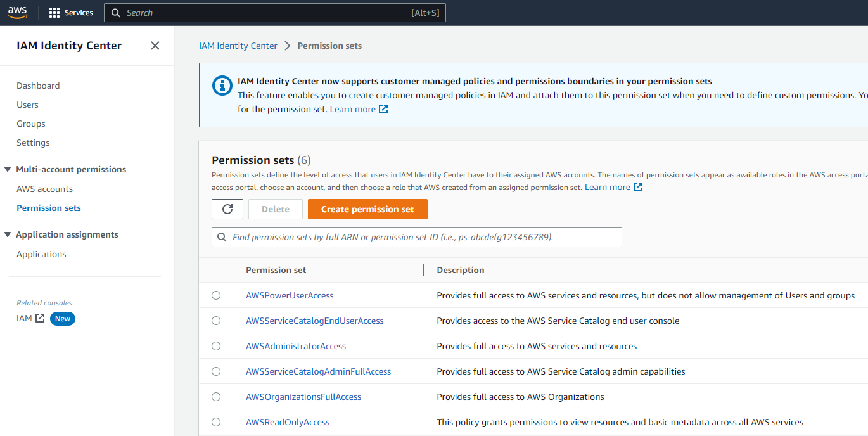Screen dimensions: 868x436
Task: Open the Services menu label
Action: coord(79,13)
